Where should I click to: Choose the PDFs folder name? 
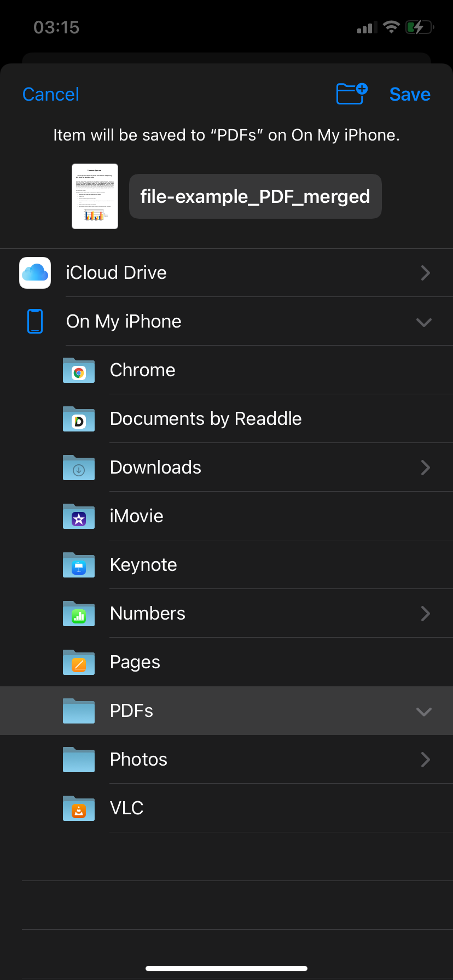[x=131, y=711]
